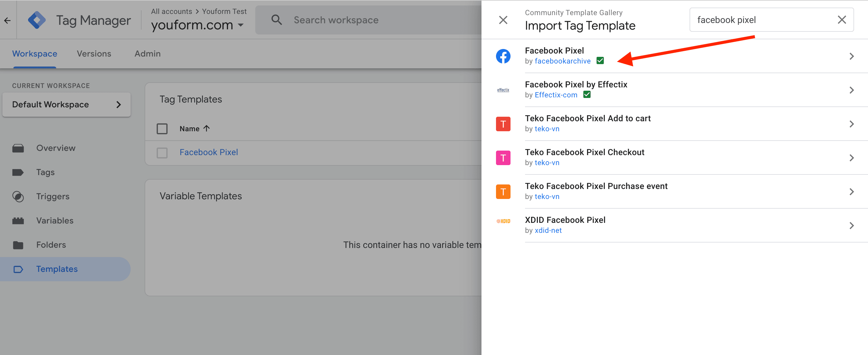Open teko-vn link under Purchase event

547,197
